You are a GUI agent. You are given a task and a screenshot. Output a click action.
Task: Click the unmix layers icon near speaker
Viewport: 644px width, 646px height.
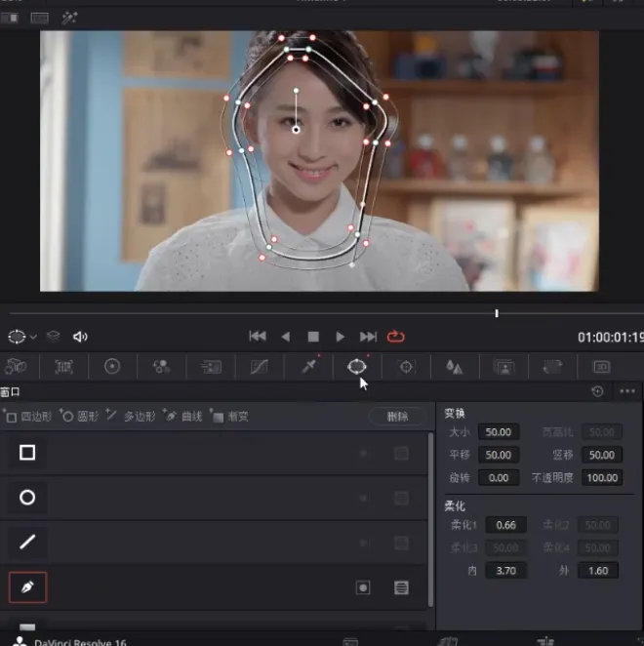(x=53, y=337)
